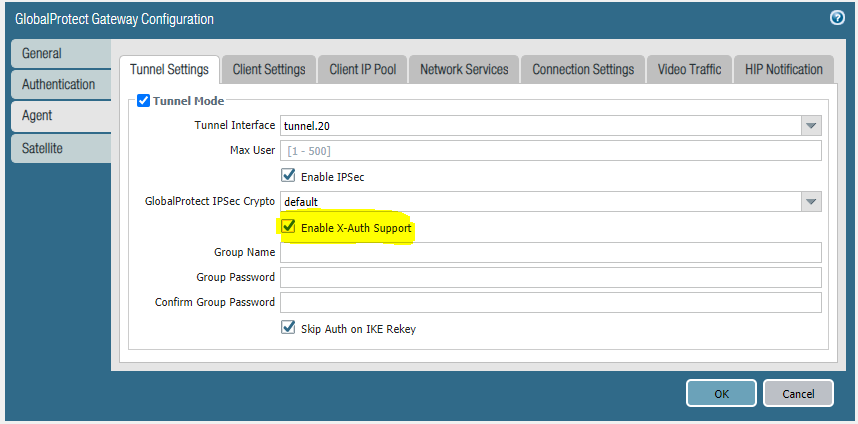
Task: Switch to the Client Settings tab
Action: point(269,69)
